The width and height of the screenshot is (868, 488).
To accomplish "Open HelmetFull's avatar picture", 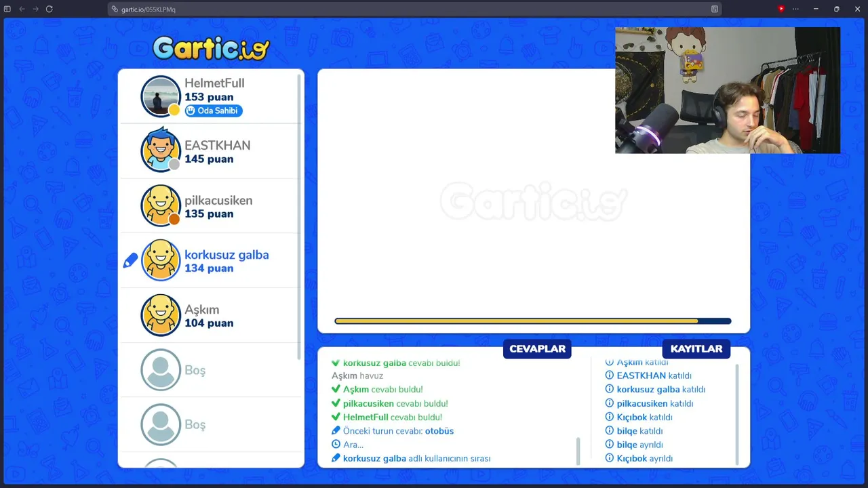I will [x=161, y=96].
